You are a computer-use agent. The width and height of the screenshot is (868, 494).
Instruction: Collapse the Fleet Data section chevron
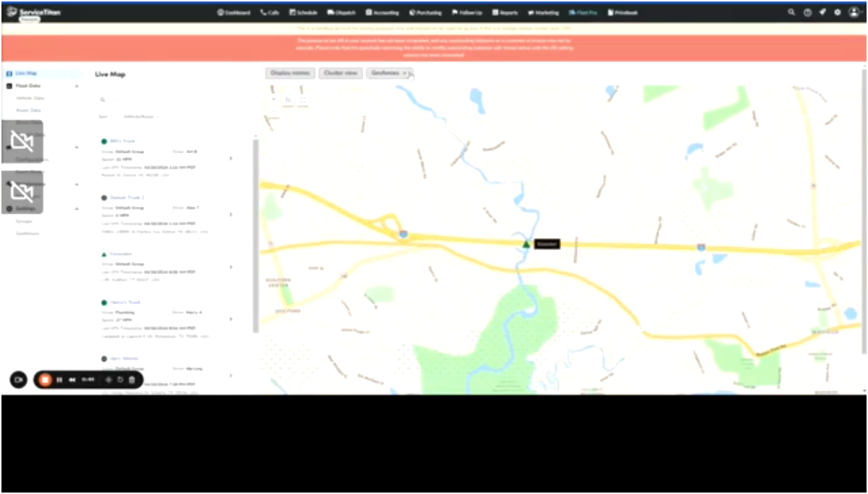[x=77, y=85]
